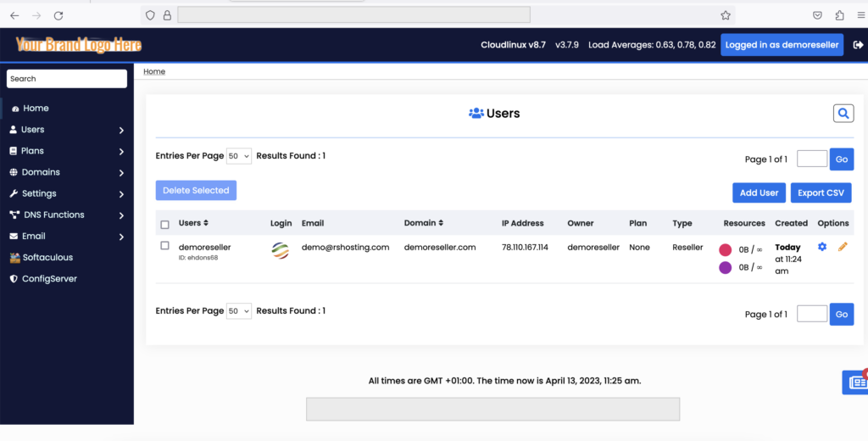The height and width of the screenshot is (441, 868).
Task: Click the orange pencil edit icon
Action: (843, 247)
